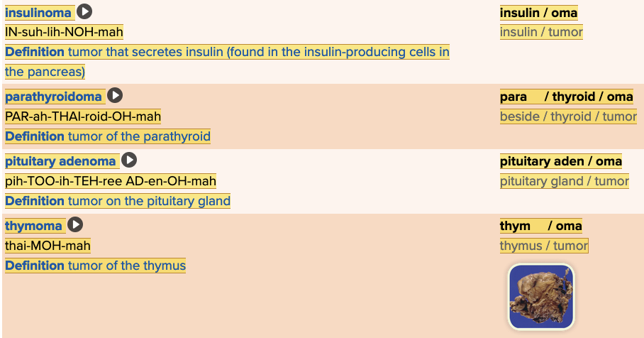Click the 'pituitary aden / oma' breakdown
This screenshot has height=338, width=644.
(560, 161)
